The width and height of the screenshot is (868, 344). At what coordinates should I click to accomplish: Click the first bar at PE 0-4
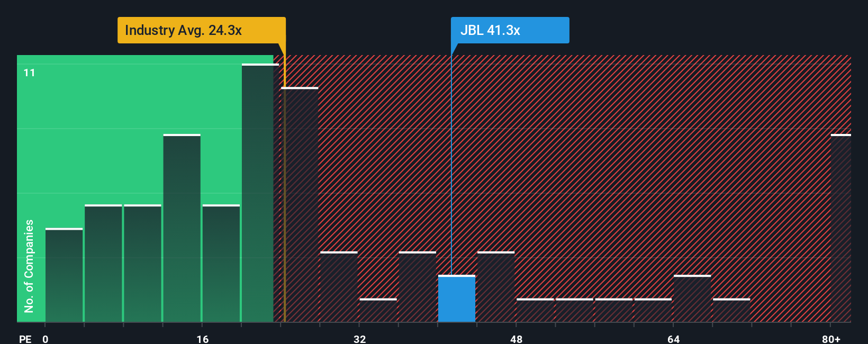64,275
